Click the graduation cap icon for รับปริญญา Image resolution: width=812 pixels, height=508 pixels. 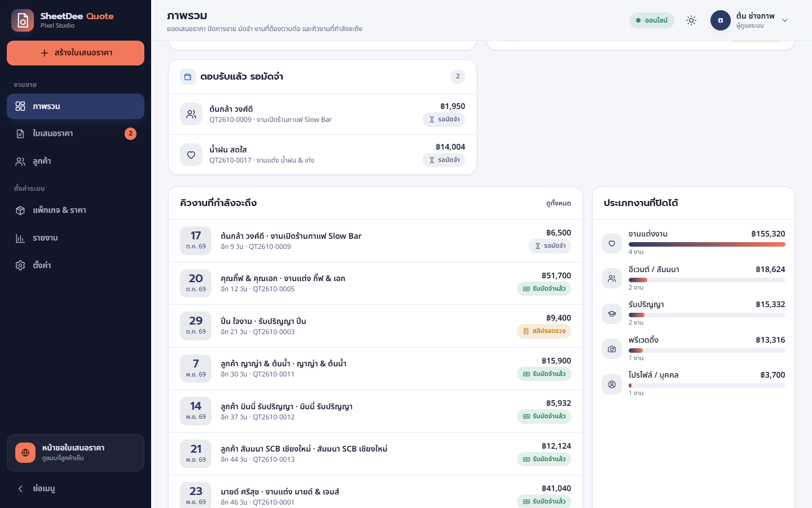coord(612,314)
